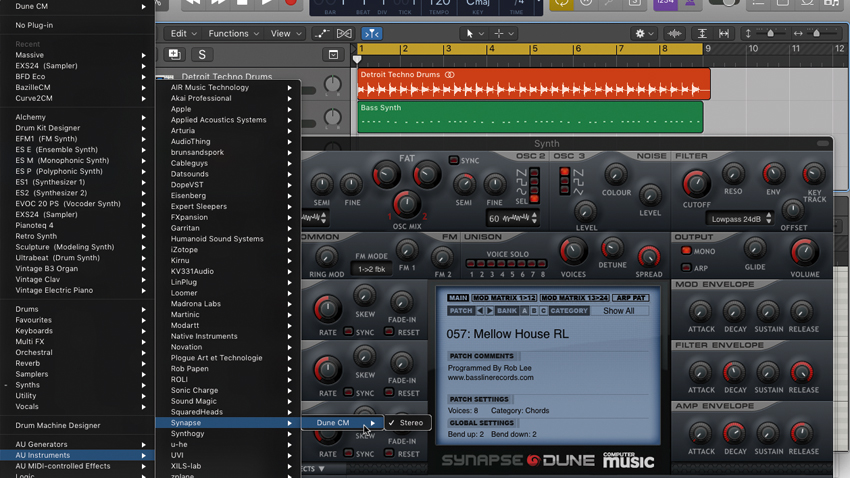The height and width of the screenshot is (478, 850).
Task: Open the Edit menu in tracks area
Action: point(183,34)
